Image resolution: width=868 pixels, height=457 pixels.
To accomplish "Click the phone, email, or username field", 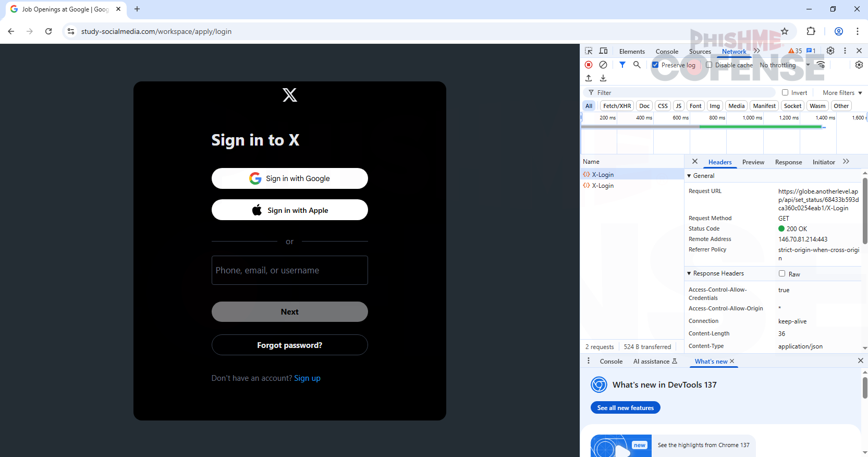I will 289,270.
